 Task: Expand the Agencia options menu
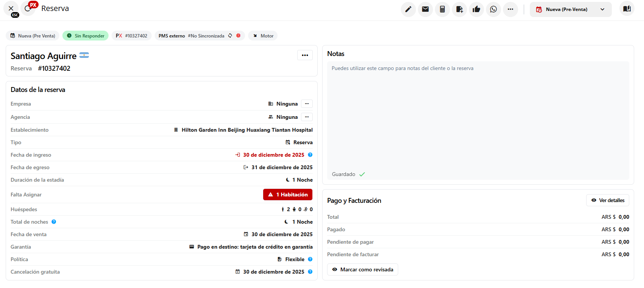[x=307, y=117]
